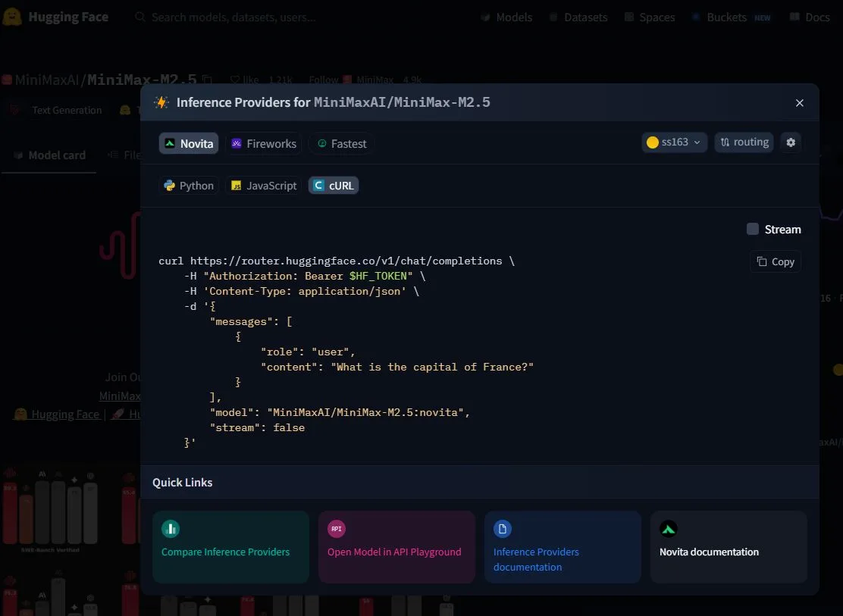Switch provider to Fireworks
Image resolution: width=843 pixels, height=616 pixels.
(x=263, y=144)
